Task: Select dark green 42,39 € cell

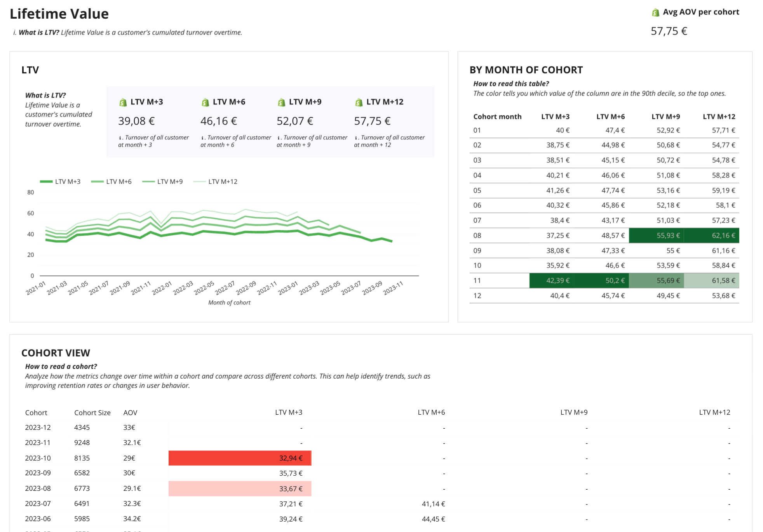Action: 551,280
